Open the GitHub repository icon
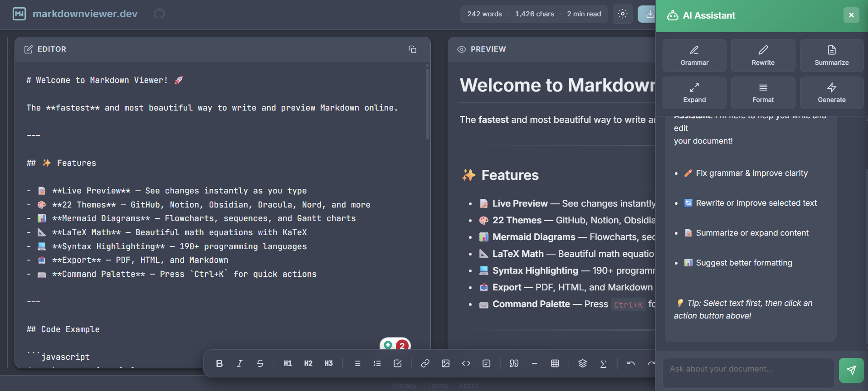Viewport: 868px width, 391px height. pyautogui.click(x=159, y=14)
